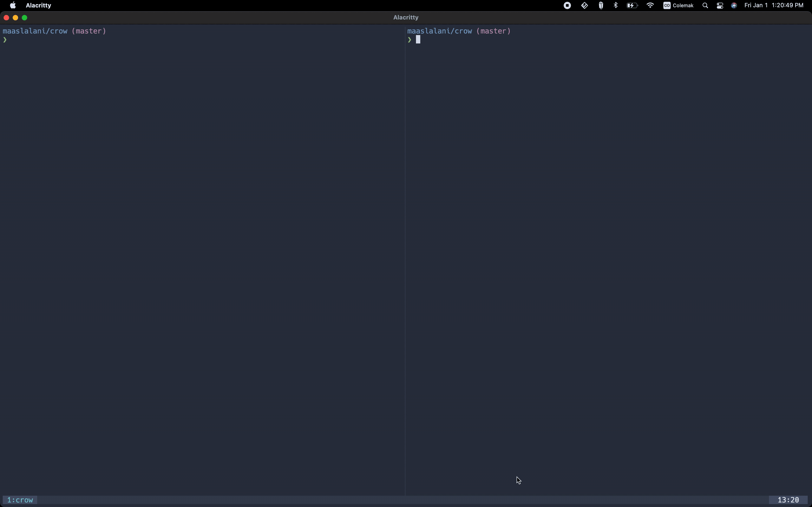Image resolution: width=812 pixels, height=507 pixels.
Task: Focus the right tmux pane cursor
Action: tap(418, 40)
